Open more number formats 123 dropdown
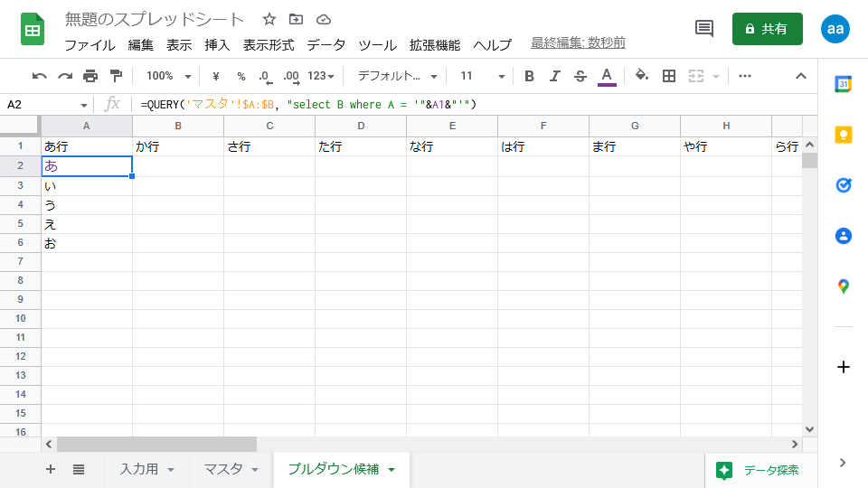 [x=321, y=76]
